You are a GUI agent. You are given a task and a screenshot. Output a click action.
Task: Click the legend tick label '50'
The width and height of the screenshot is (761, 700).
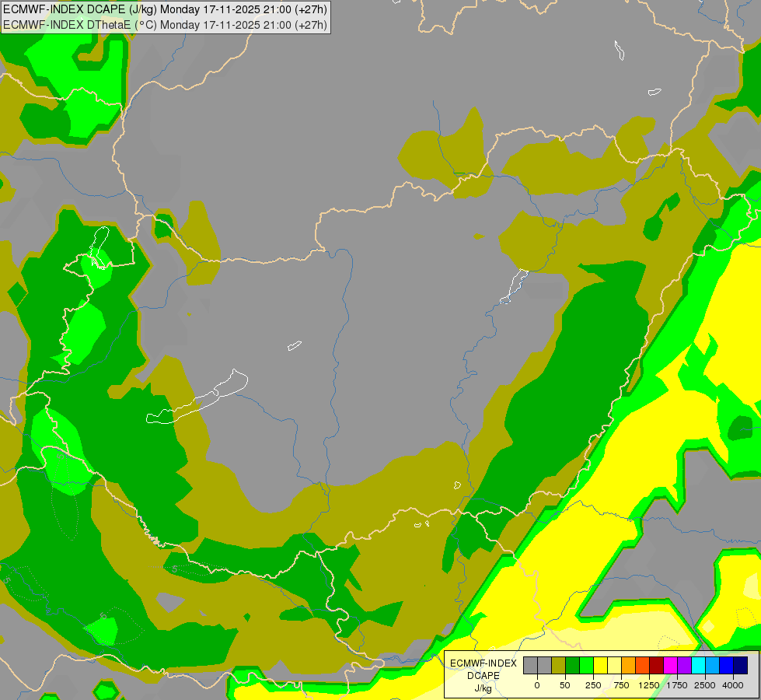(565, 685)
